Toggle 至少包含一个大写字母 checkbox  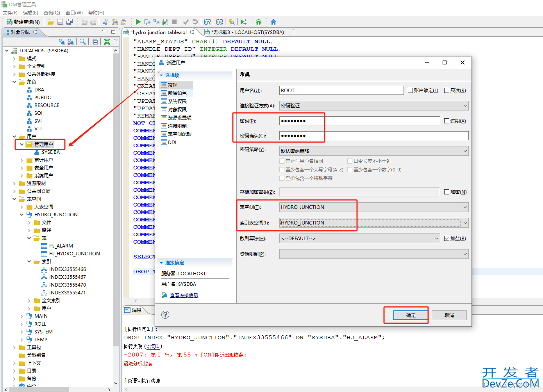(282, 169)
